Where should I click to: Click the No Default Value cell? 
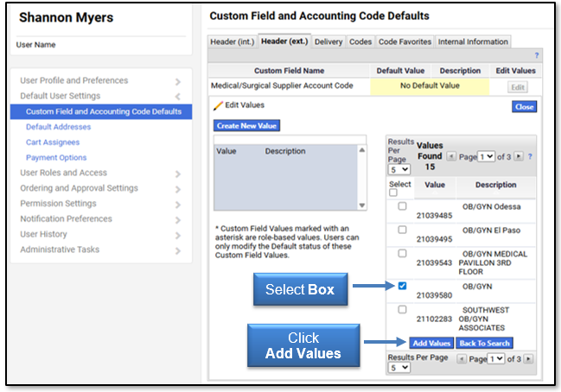point(430,86)
